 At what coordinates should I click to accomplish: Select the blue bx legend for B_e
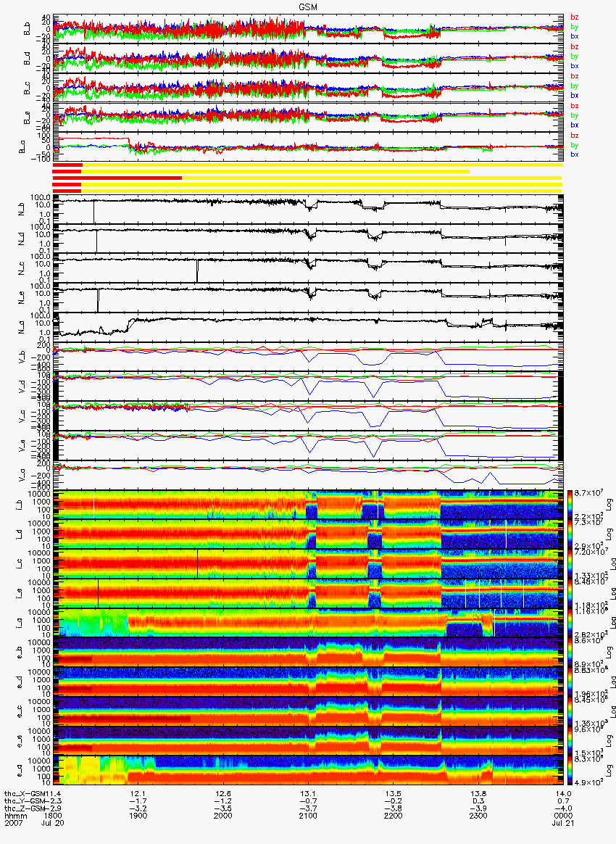[575, 125]
